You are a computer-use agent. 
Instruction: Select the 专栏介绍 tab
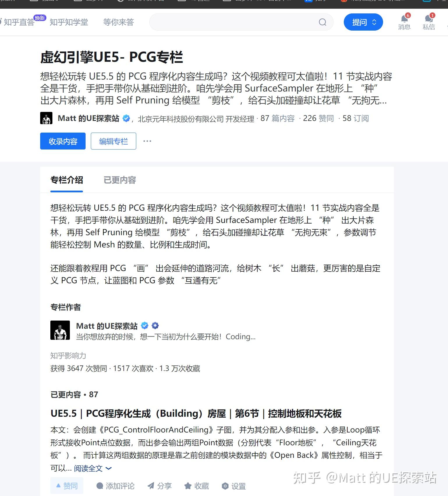(x=67, y=180)
